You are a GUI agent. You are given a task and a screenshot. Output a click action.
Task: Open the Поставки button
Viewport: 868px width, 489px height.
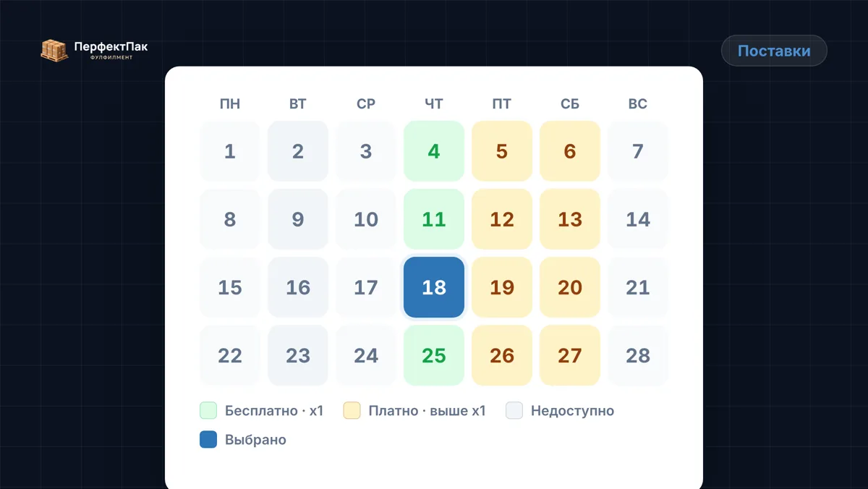774,51
